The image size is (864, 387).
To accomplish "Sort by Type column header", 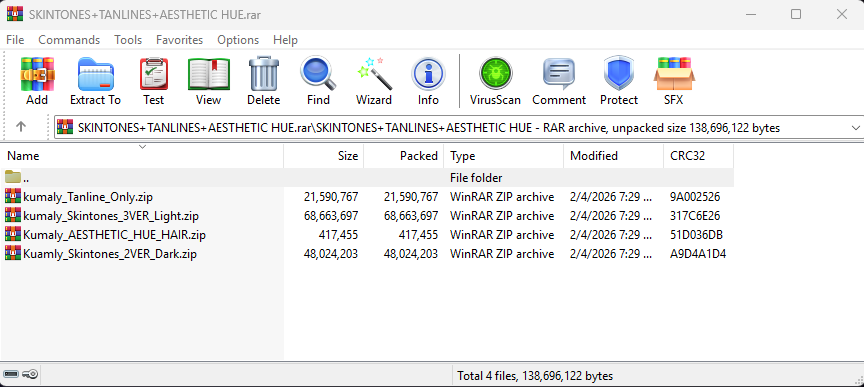I will [x=504, y=156].
